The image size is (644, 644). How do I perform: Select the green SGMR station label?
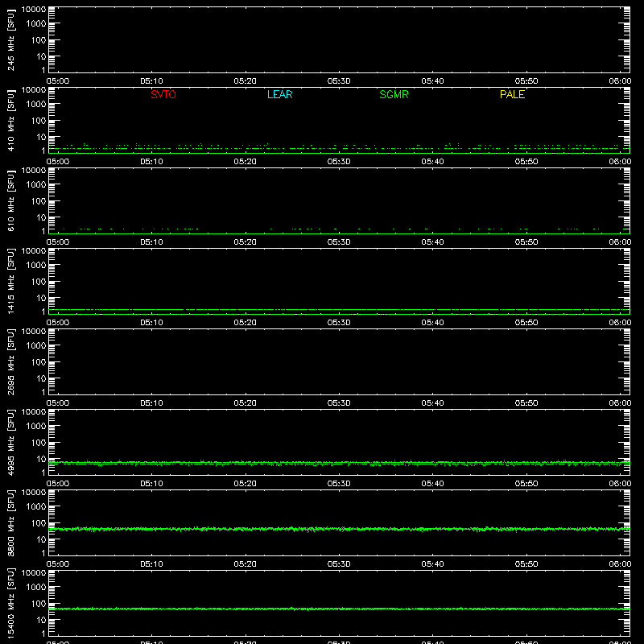click(x=394, y=94)
